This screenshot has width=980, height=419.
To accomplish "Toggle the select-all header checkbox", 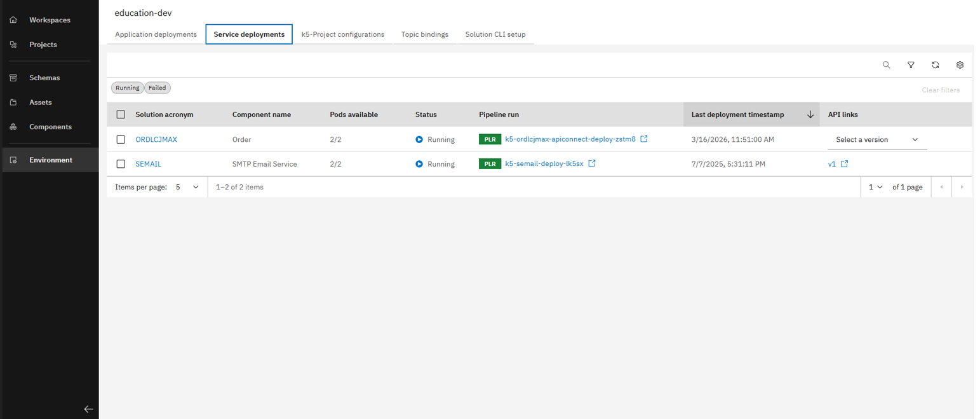I will click(x=121, y=115).
